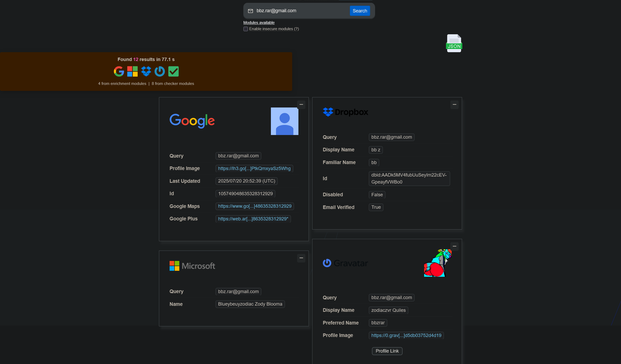Click the Email Verified value True
Image resolution: width=621 pixels, height=364 pixels.
pos(376,207)
